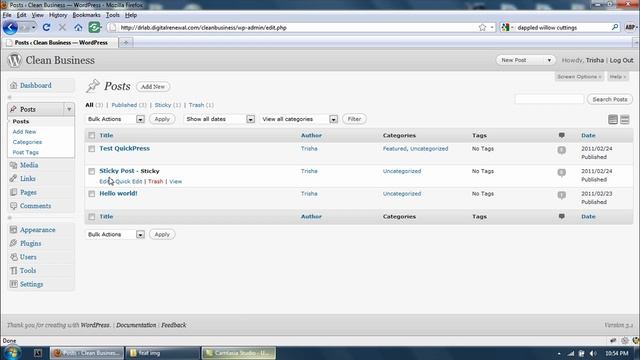Open the Tools menu in menu bar
This screenshot has width=640, height=360.
point(113,15)
